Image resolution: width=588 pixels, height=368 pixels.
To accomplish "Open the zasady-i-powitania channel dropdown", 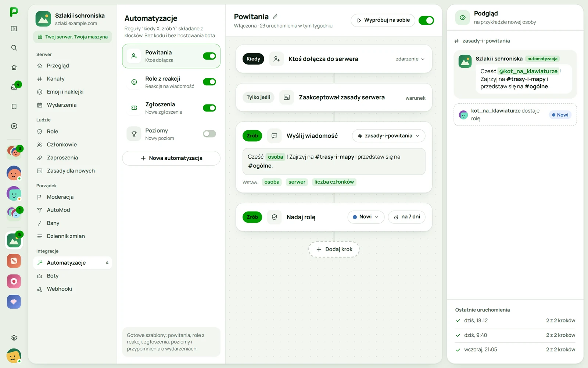I will tap(388, 136).
